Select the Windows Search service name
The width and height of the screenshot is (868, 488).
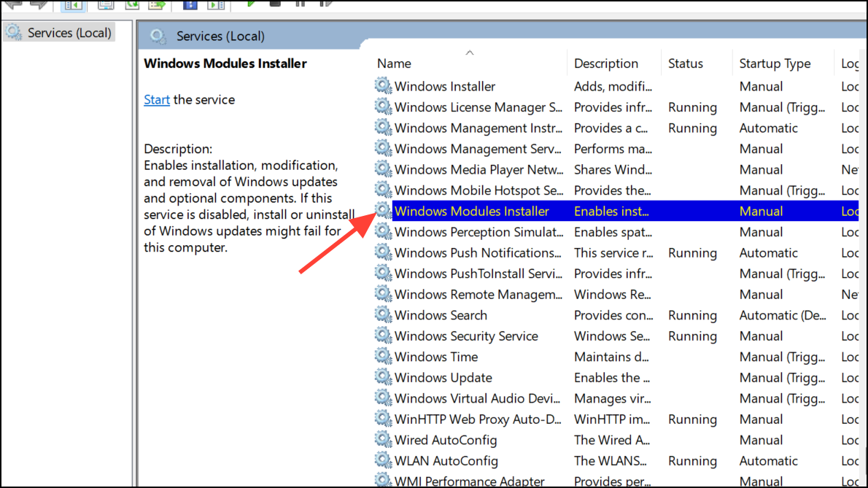441,315
